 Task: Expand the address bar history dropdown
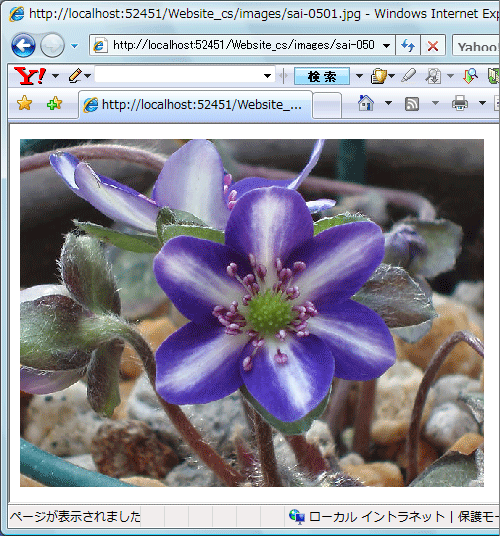point(387,45)
